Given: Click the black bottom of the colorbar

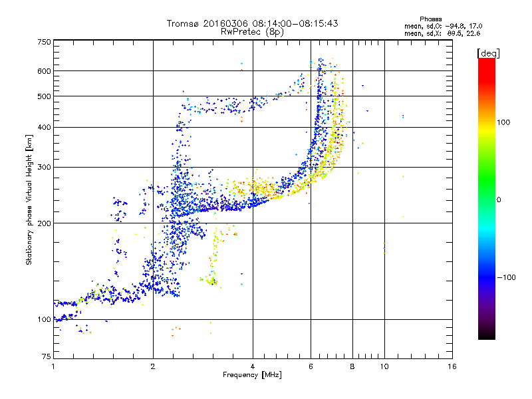Looking at the screenshot, I should [x=487, y=334].
